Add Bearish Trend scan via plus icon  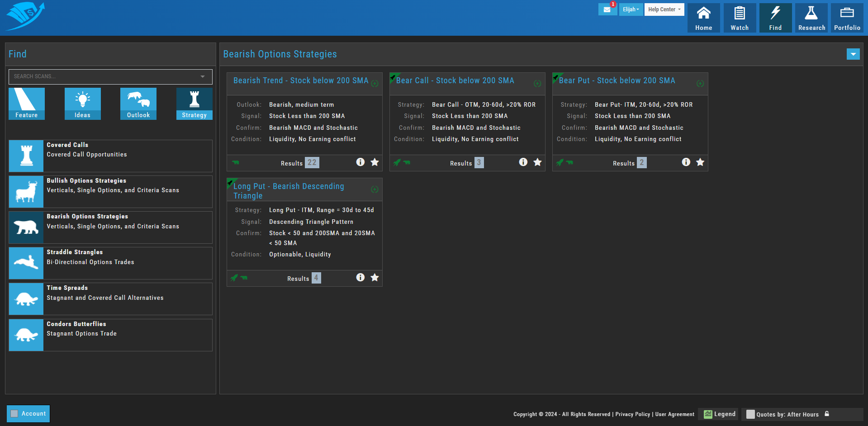[375, 84]
